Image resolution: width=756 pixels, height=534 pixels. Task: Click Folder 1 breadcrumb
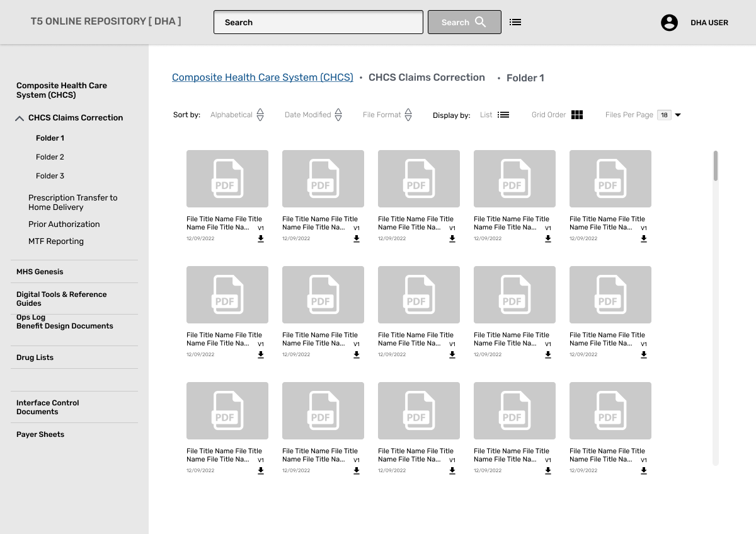coord(525,78)
